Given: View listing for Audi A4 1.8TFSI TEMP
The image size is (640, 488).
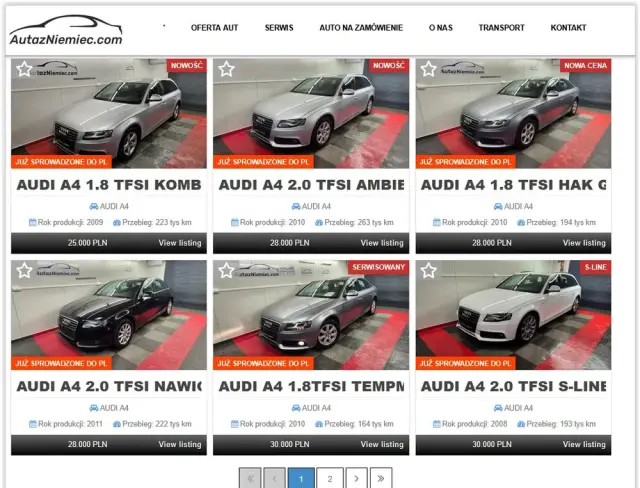Looking at the screenshot, I should pos(382,444).
